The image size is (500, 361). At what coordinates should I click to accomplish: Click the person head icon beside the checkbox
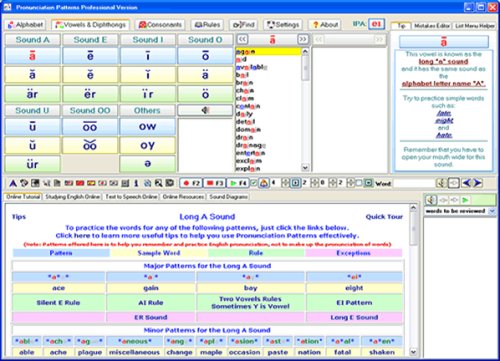point(264,183)
